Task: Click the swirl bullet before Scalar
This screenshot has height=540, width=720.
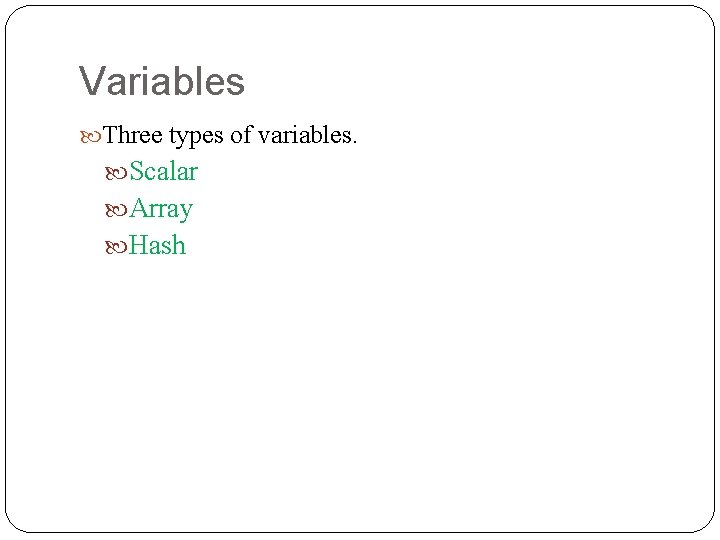Action: (x=116, y=173)
